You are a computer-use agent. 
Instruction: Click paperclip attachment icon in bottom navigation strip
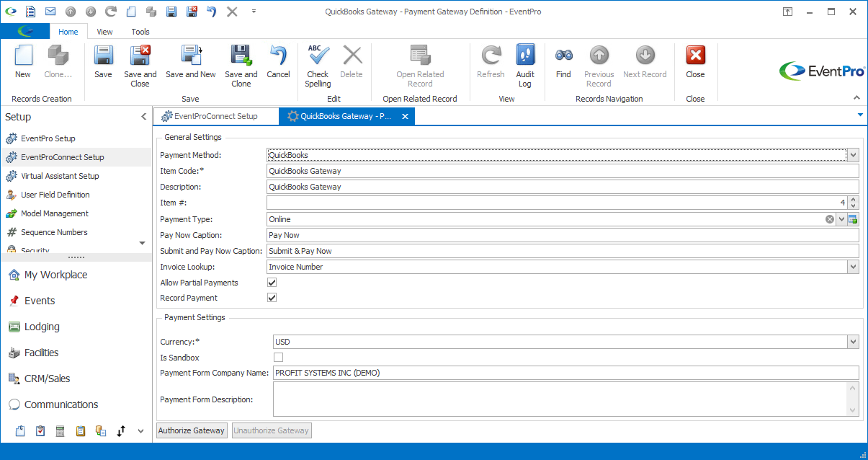coord(20,431)
